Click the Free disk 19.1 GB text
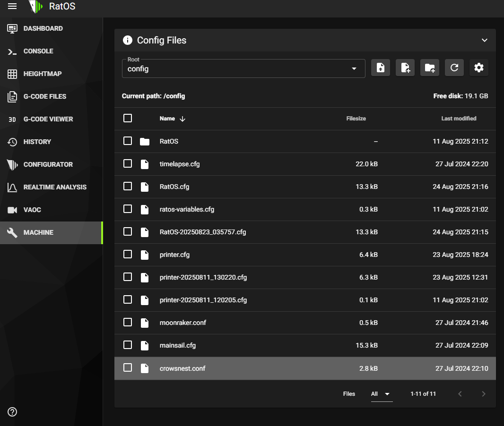Screen dimensions: 504x426 pyautogui.click(x=461, y=96)
